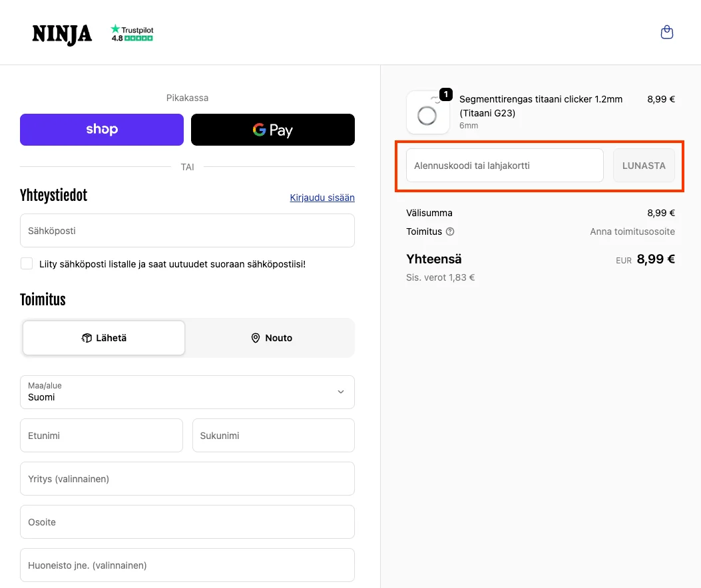This screenshot has width=701, height=588.
Task: Focus the Sähköposti email field
Action: click(x=187, y=231)
